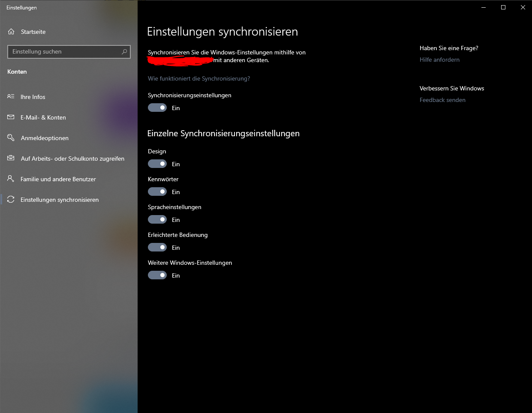Toggle the Spracheinstellungen sync switch

(157, 219)
